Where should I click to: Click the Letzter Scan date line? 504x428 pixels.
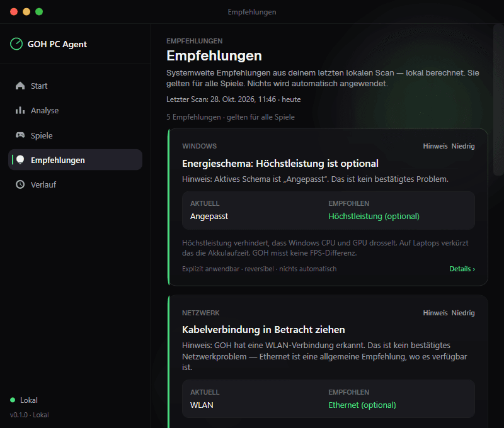(233, 99)
